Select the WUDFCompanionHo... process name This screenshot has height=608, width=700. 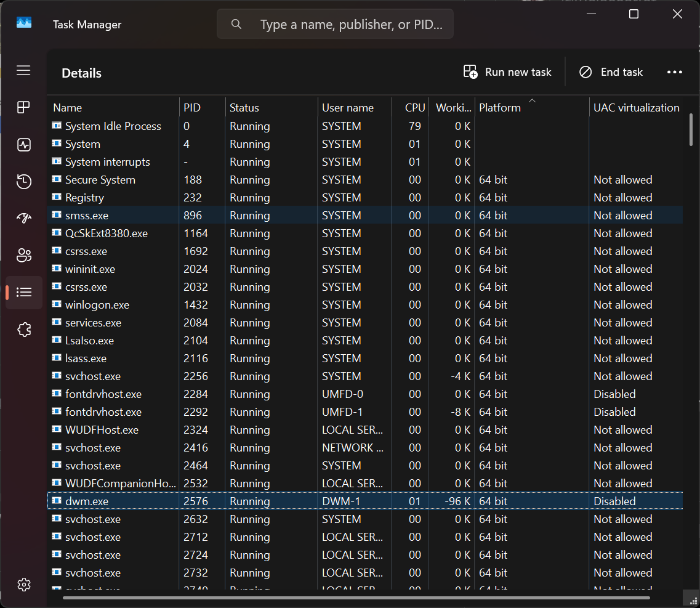coord(121,484)
